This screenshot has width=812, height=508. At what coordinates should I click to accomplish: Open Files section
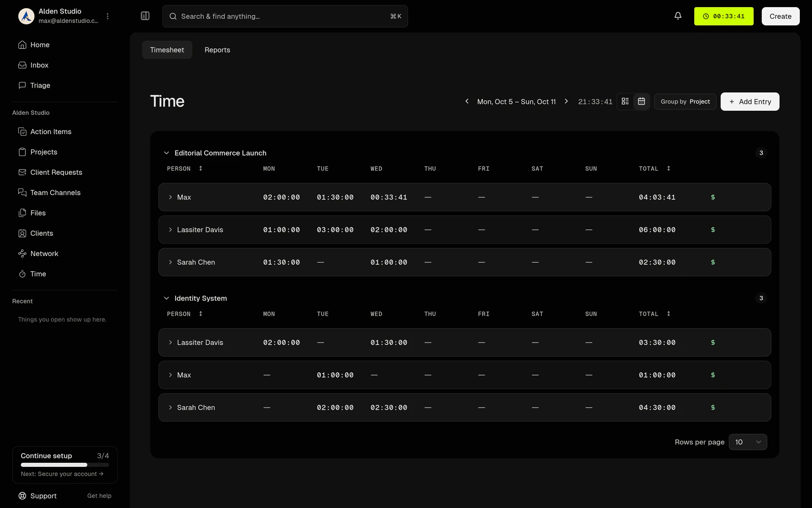click(x=65, y=213)
